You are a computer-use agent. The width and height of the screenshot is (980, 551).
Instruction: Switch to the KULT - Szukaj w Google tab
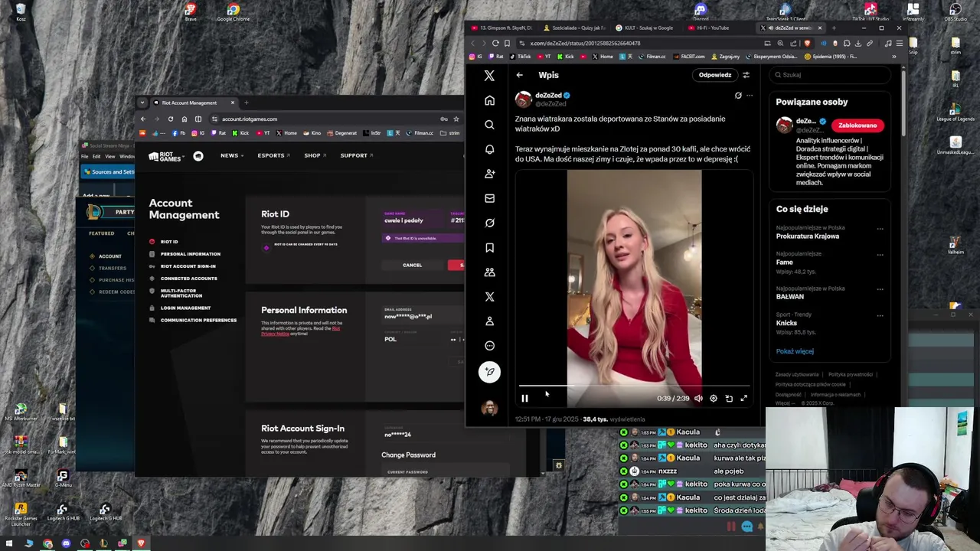pos(648,28)
